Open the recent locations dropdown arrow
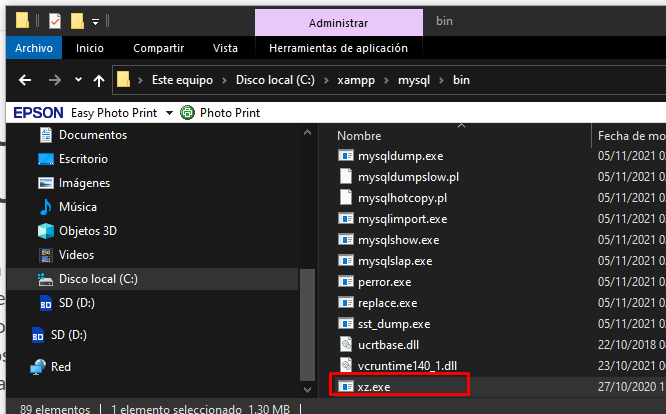The width and height of the screenshot is (666, 414). pos(76,80)
